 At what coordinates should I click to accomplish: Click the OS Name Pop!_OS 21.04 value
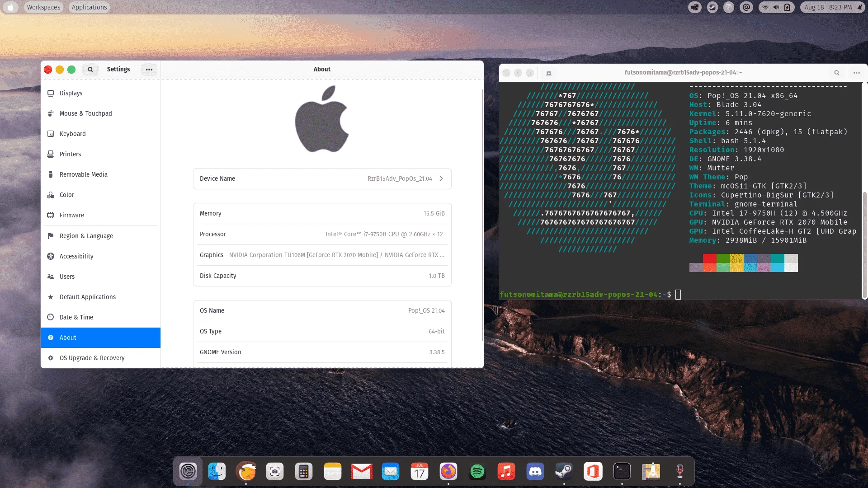tap(426, 310)
